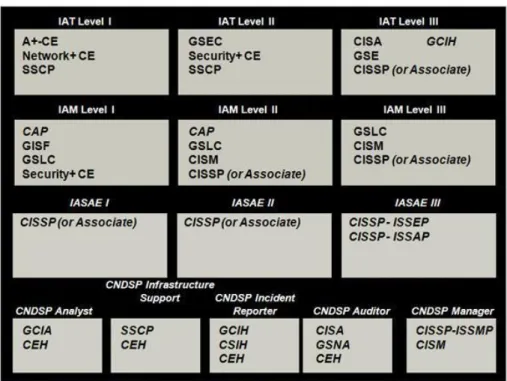Select GSEC under IAT Level II
Image resolution: width=507 pixels, height=381 pixels.
(x=205, y=41)
